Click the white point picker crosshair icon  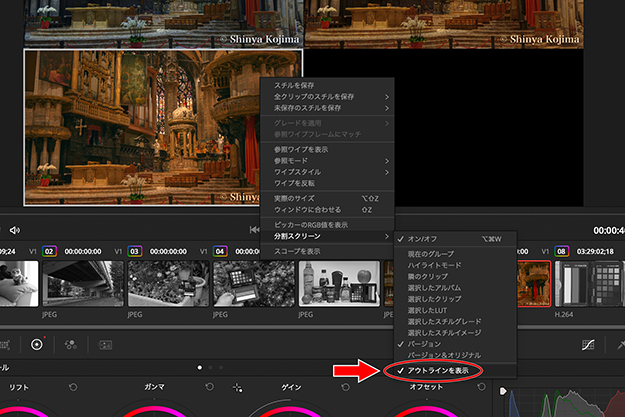(x=237, y=387)
